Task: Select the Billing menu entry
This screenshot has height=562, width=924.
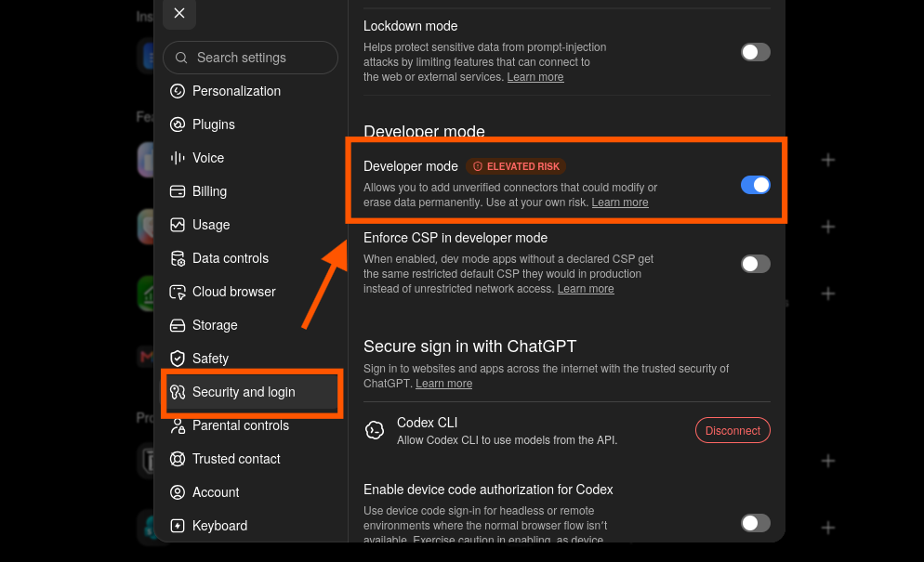Action: [x=250, y=191]
